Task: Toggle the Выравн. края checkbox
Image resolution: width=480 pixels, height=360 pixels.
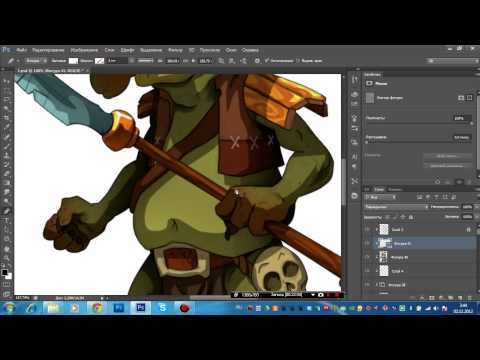Action: pyautogui.click(x=298, y=61)
